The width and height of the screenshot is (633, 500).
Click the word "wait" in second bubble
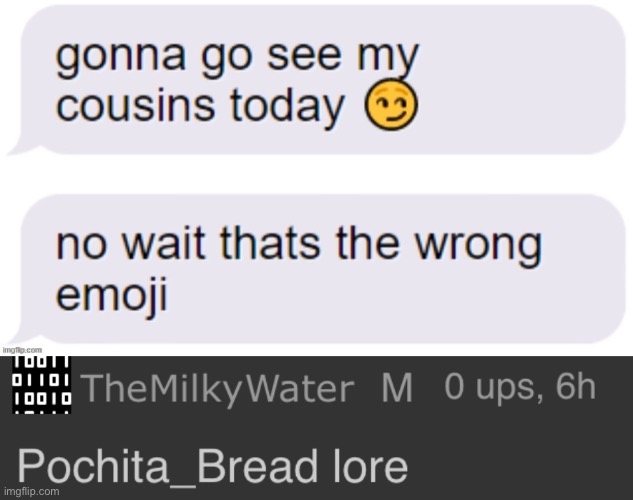pyautogui.click(x=163, y=243)
